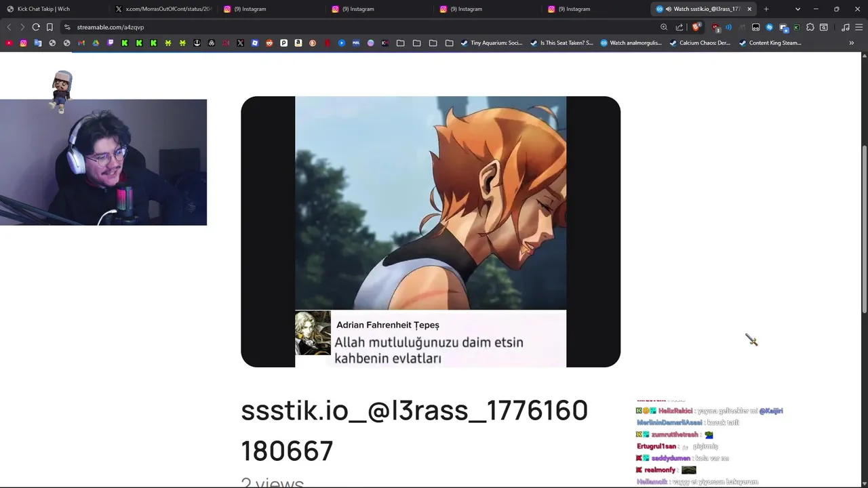Expand the third bookmarks folder
The width and height of the screenshot is (868, 488).
pyautogui.click(x=433, y=43)
